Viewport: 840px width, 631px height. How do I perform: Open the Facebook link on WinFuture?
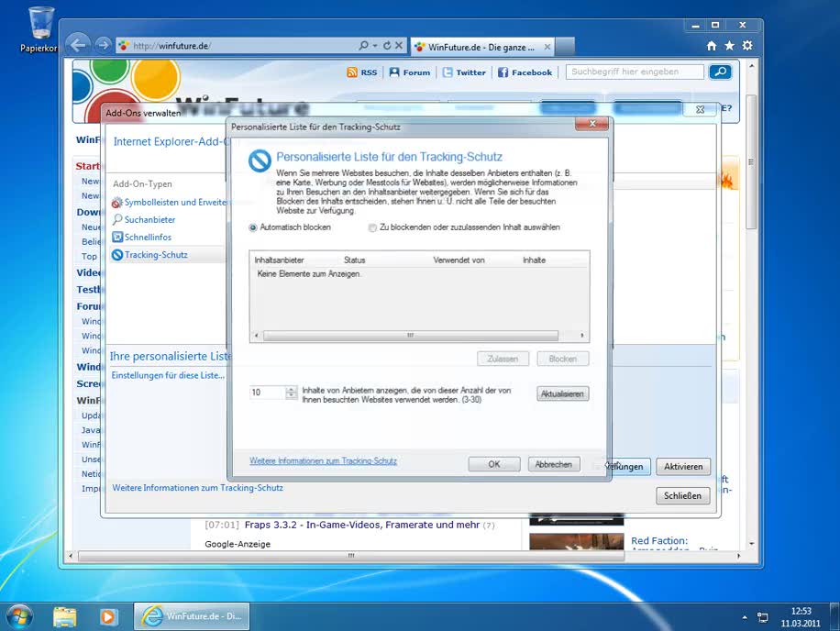[525, 72]
